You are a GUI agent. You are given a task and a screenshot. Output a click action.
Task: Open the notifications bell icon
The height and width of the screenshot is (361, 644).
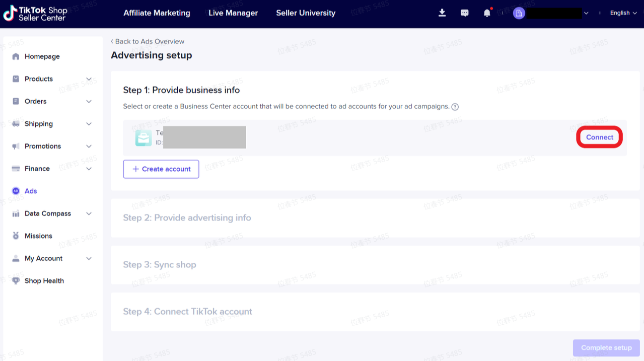(x=487, y=13)
